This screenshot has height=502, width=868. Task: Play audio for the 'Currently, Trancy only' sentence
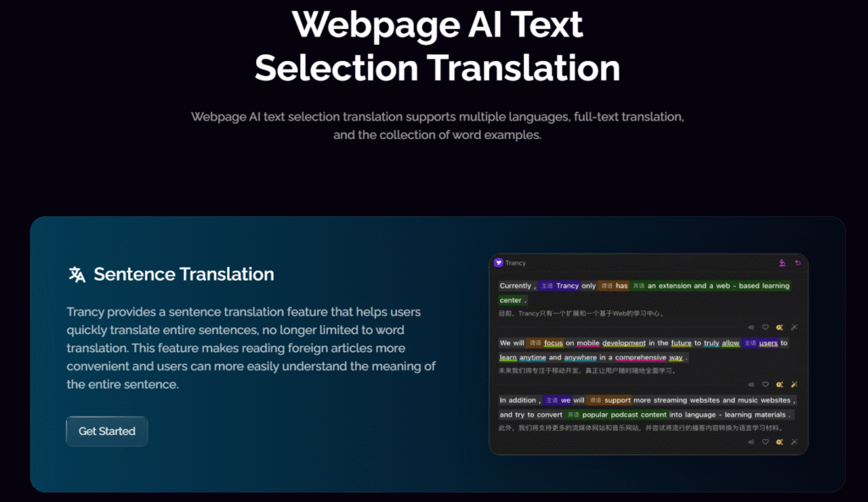pyautogui.click(x=751, y=327)
